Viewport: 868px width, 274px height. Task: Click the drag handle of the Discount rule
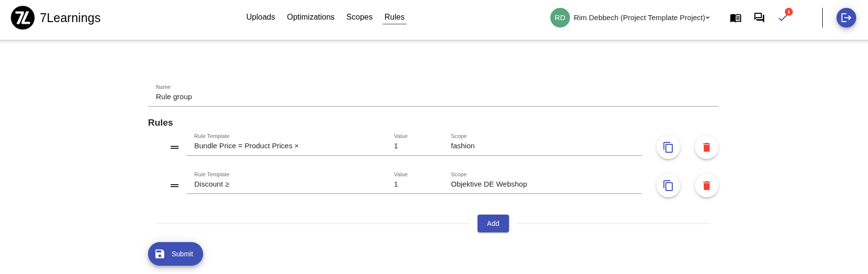click(175, 186)
